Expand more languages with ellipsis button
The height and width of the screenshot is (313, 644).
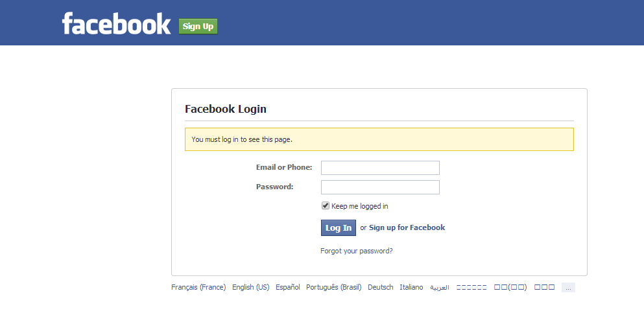(568, 288)
